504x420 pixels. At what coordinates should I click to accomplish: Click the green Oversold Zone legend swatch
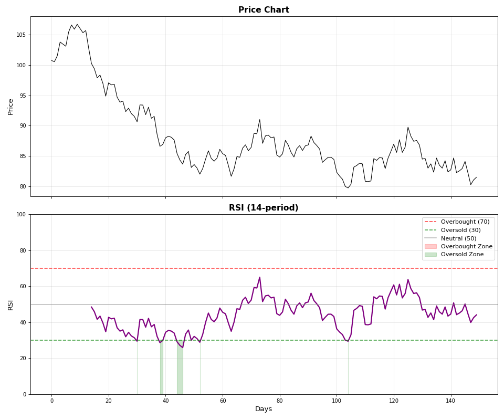point(430,255)
